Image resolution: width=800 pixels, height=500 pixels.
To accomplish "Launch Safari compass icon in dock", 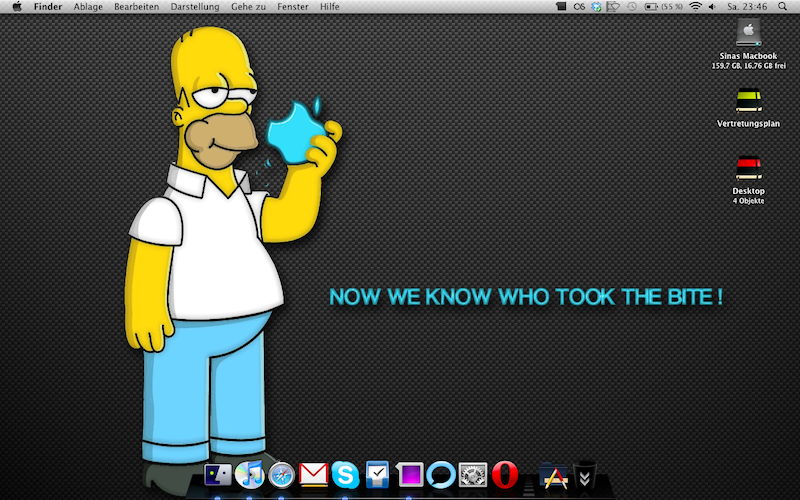I will click(x=281, y=475).
